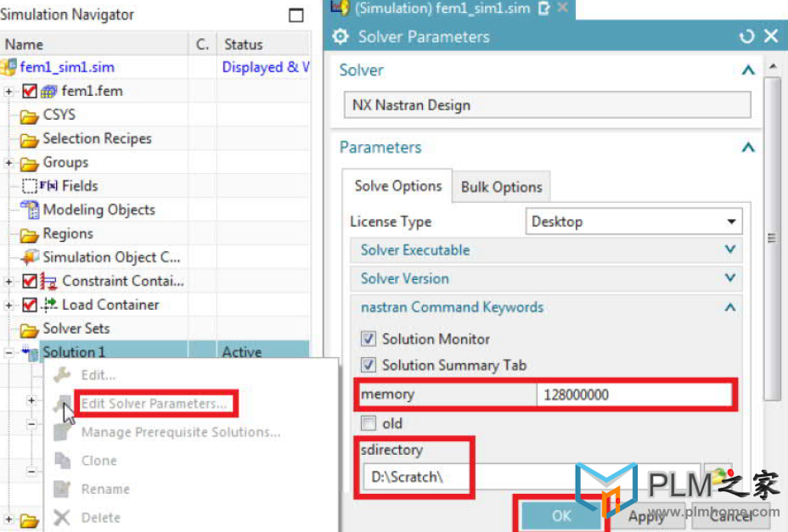Open the Selection Recipes folder icon

click(x=29, y=140)
